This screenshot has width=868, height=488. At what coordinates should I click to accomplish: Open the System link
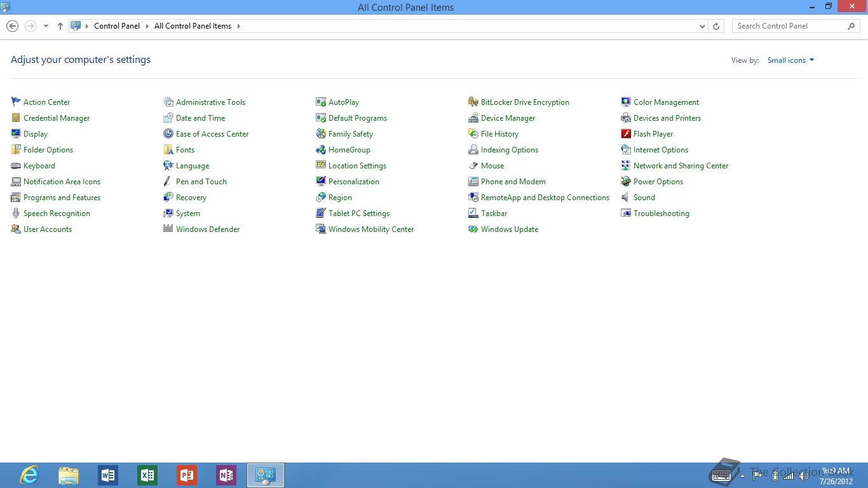188,213
